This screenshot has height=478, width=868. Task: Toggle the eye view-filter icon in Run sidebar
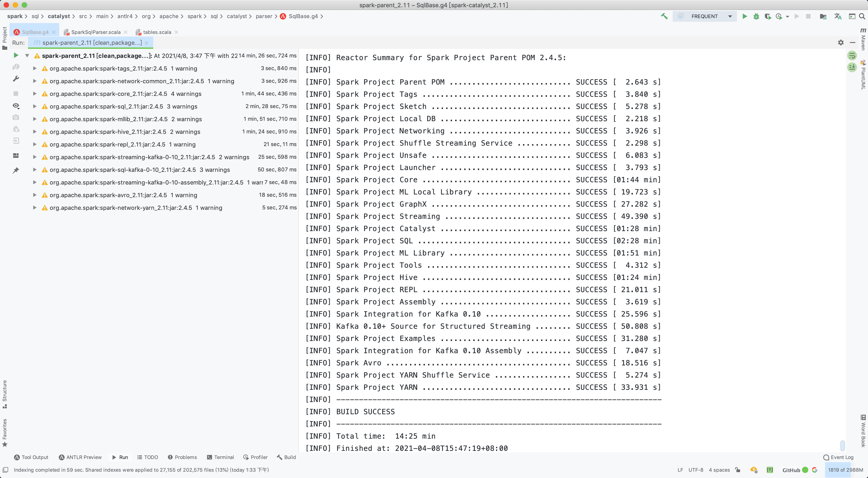(x=16, y=106)
